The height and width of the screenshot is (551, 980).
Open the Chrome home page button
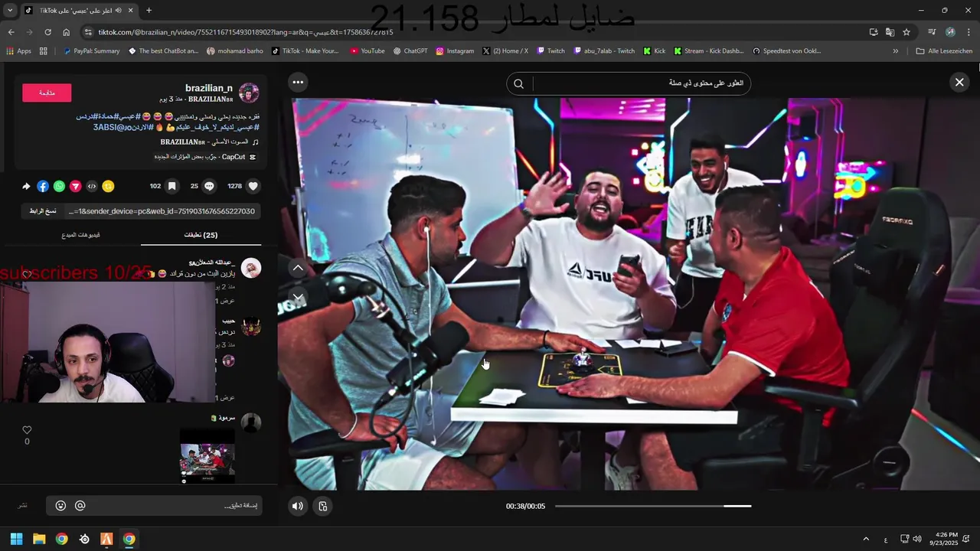[67, 32]
